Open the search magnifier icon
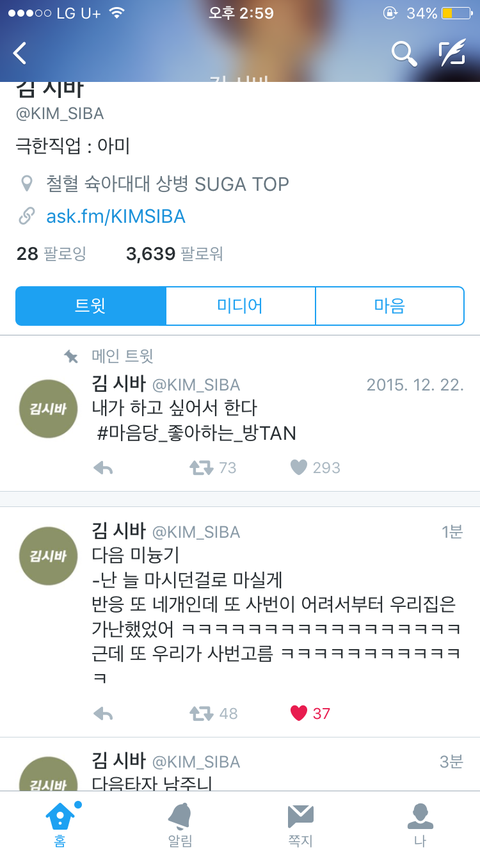Screen dimensions: 480x854 [404, 53]
